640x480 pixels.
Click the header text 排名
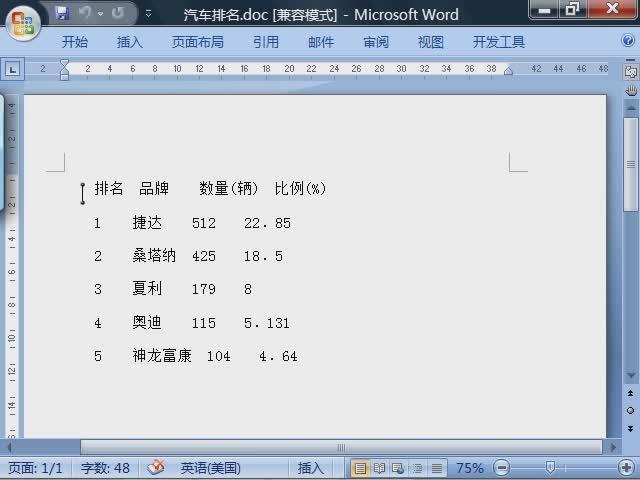point(109,189)
